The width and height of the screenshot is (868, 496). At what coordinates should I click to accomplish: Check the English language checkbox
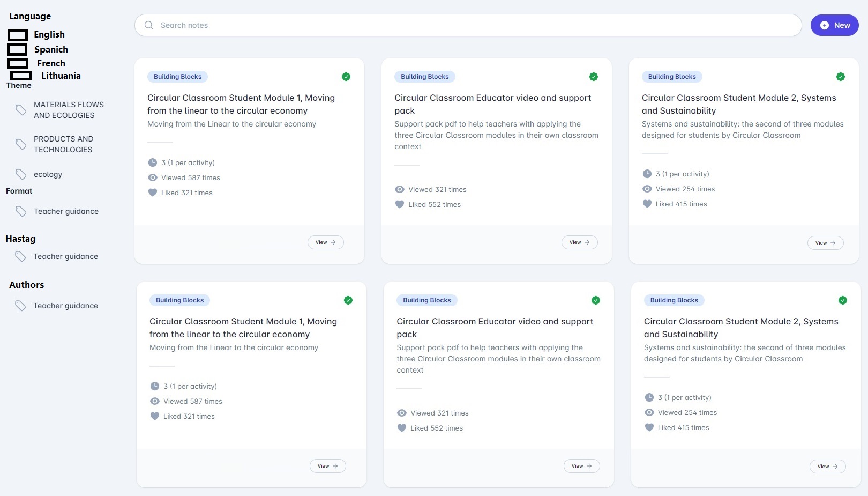pyautogui.click(x=18, y=35)
